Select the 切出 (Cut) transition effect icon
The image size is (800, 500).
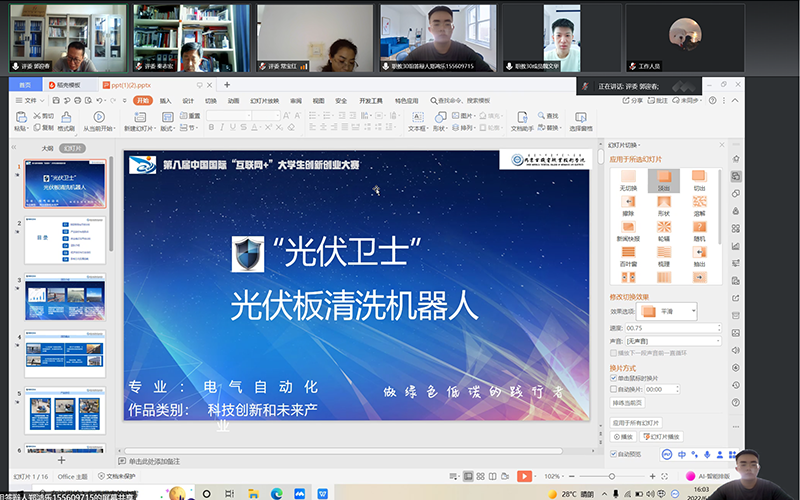699,182
